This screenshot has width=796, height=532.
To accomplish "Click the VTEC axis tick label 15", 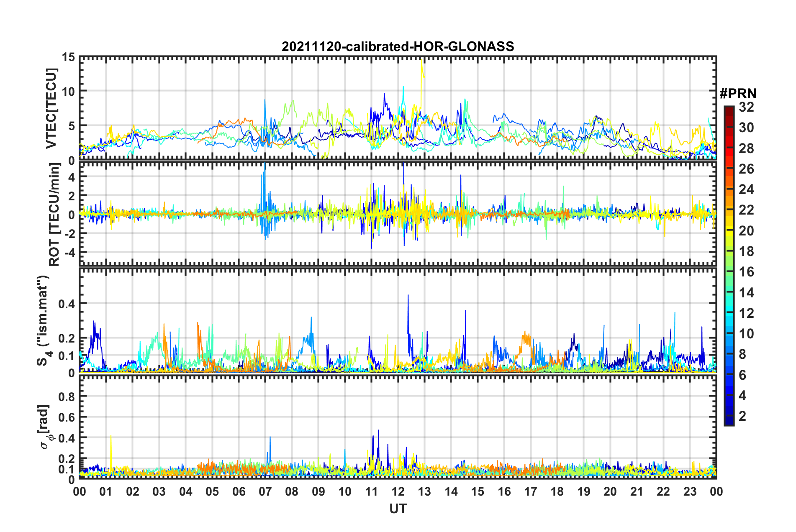I will click(69, 57).
